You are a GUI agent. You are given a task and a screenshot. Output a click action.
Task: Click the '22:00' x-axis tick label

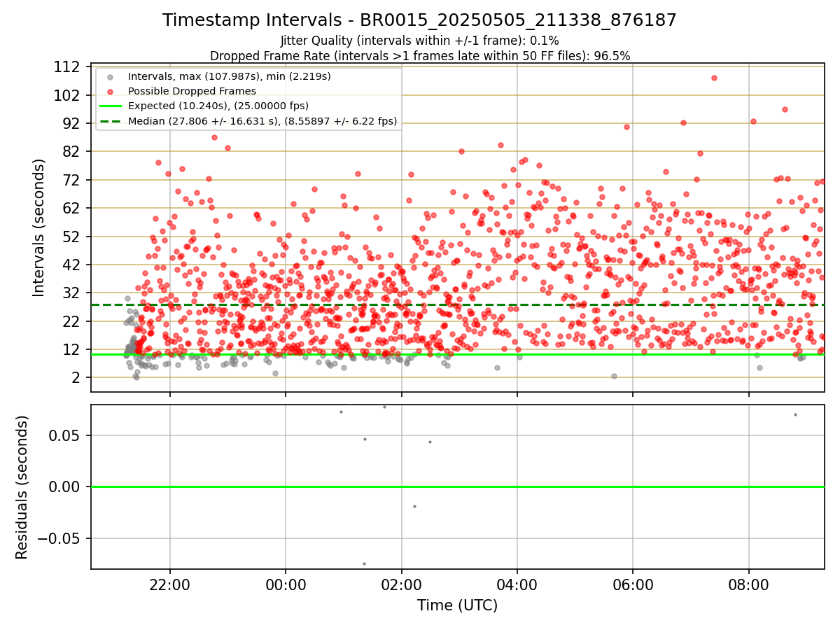[170, 584]
